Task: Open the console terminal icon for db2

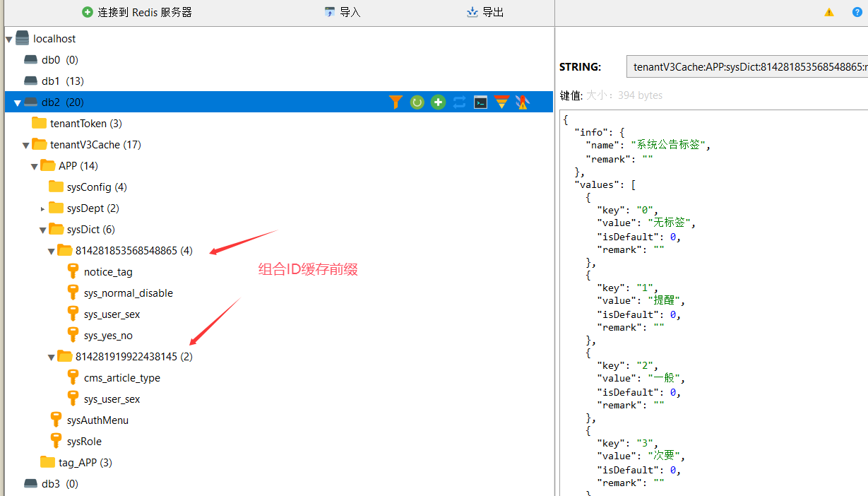Action: pyautogui.click(x=480, y=102)
